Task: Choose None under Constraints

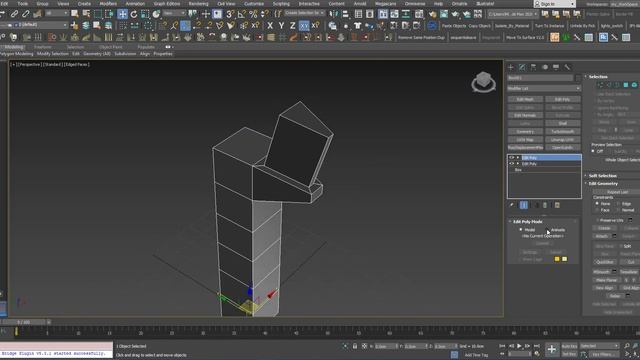Action: coord(597,203)
